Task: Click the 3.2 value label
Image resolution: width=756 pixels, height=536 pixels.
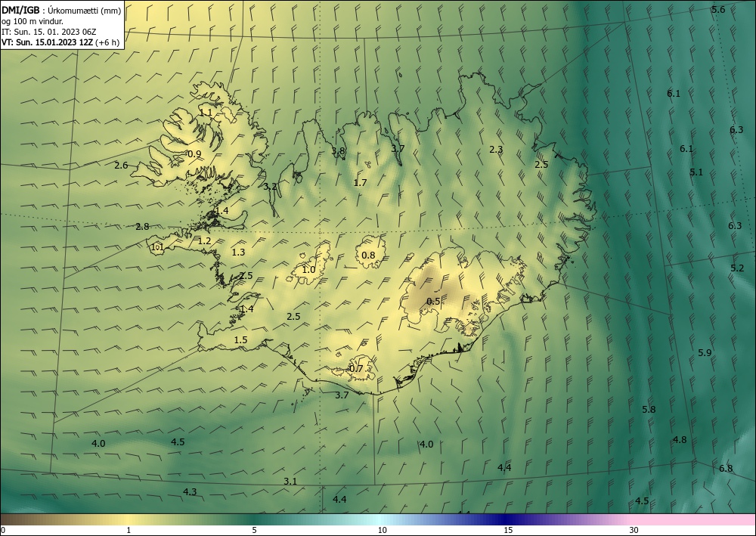Action: [271, 187]
